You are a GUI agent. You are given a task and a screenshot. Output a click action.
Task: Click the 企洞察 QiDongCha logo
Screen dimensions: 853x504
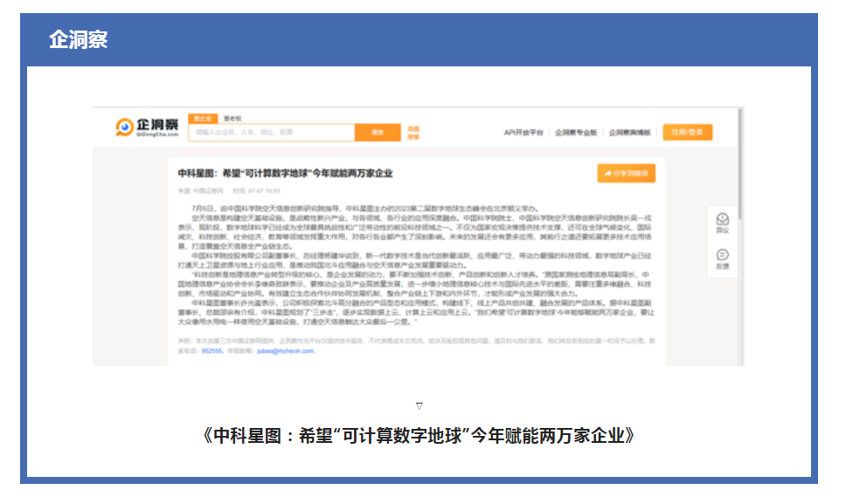click(x=148, y=129)
